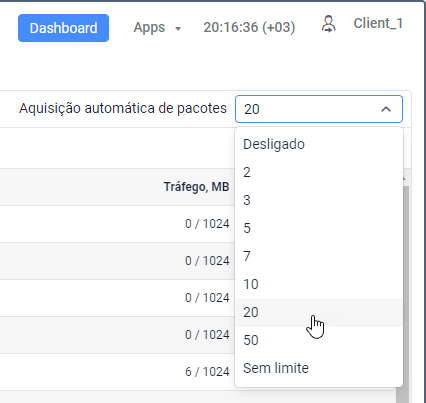The width and height of the screenshot is (426, 403).
Task: Click the user account icon
Action: click(x=328, y=24)
